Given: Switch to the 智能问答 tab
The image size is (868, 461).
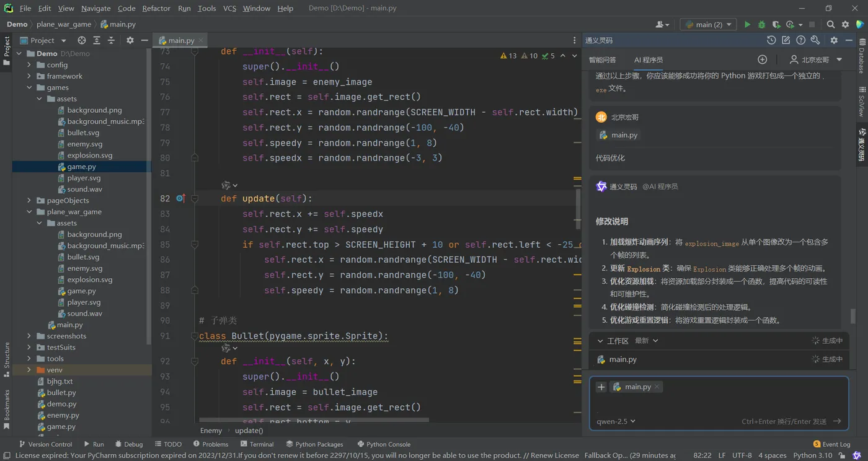Looking at the screenshot, I should click(x=603, y=60).
